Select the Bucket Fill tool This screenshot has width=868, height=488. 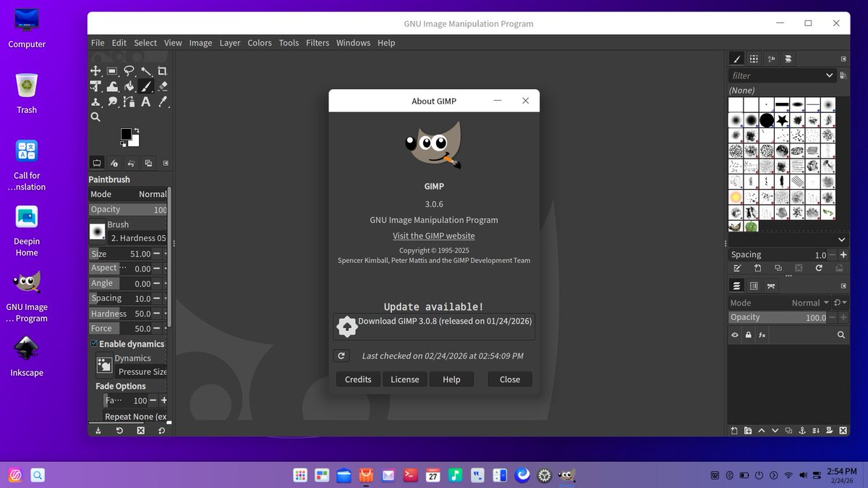[x=129, y=86]
